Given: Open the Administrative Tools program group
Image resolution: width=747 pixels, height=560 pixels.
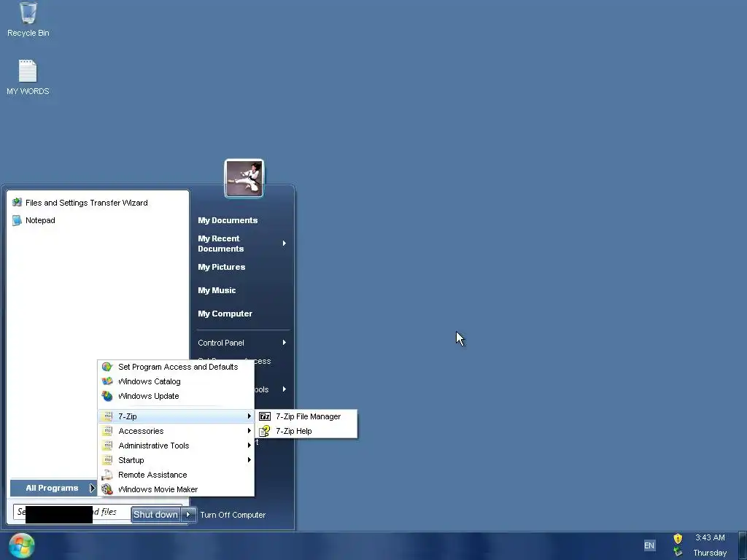Looking at the screenshot, I should pos(176,446).
